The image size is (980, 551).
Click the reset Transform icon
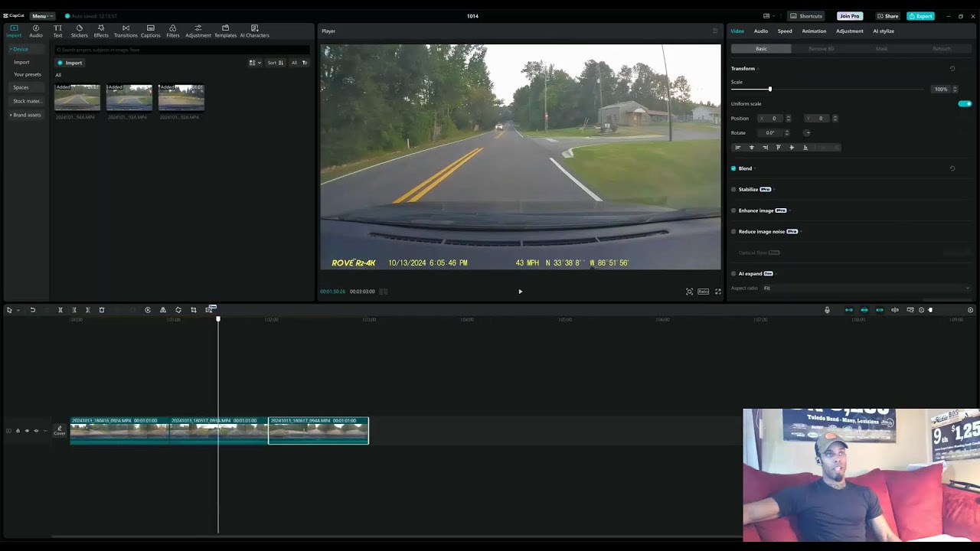click(952, 68)
